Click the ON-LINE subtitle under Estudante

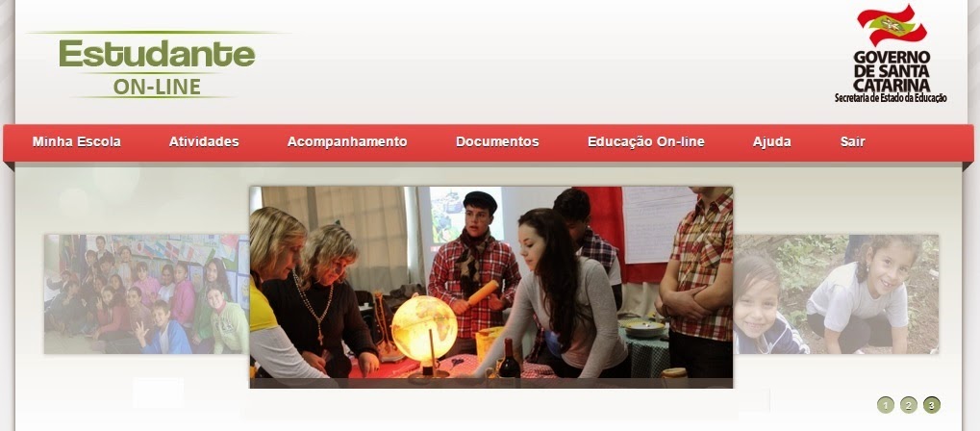[157, 87]
